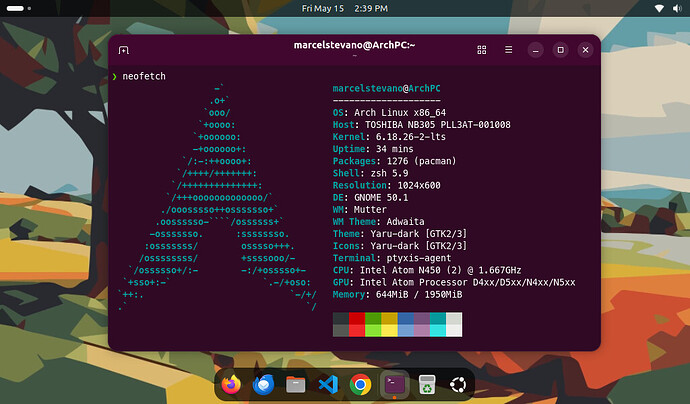Select the terminal icon in dock
This screenshot has width=690, height=404.
(x=394, y=385)
